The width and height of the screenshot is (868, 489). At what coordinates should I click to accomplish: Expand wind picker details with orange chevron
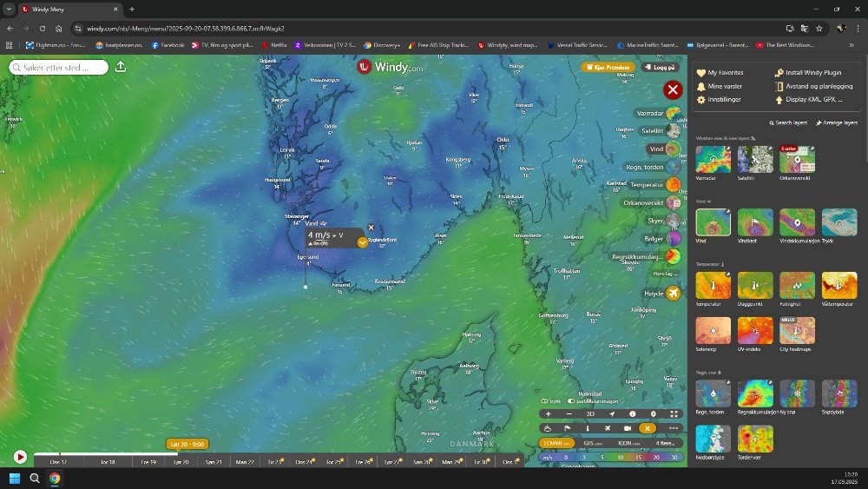pyautogui.click(x=363, y=241)
